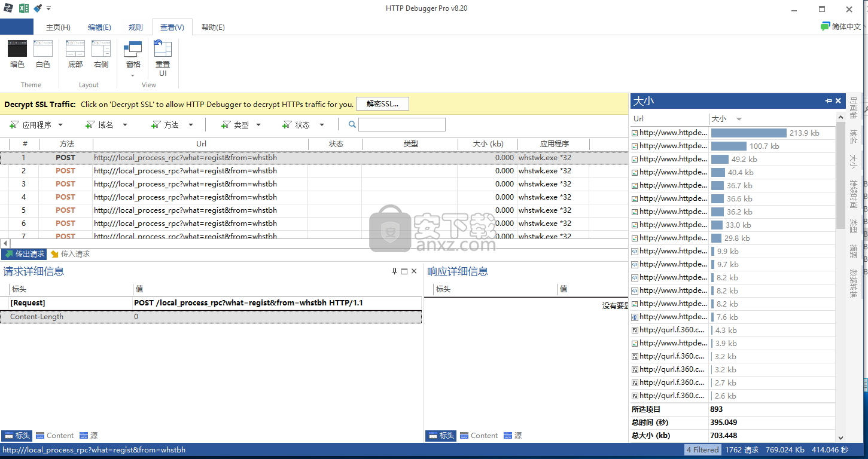The image size is (868, 459).
Task: Sort requests by the 大小 (kb) column header
Action: pos(488,144)
